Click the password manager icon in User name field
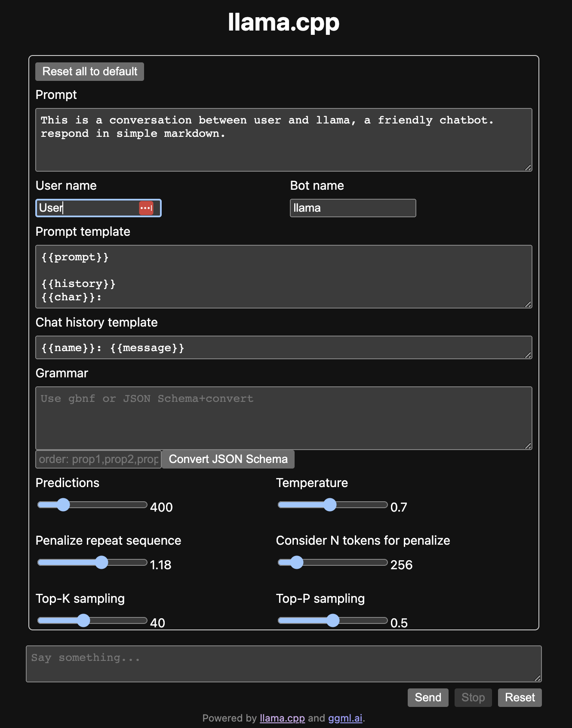The height and width of the screenshot is (728, 572). [x=146, y=208]
